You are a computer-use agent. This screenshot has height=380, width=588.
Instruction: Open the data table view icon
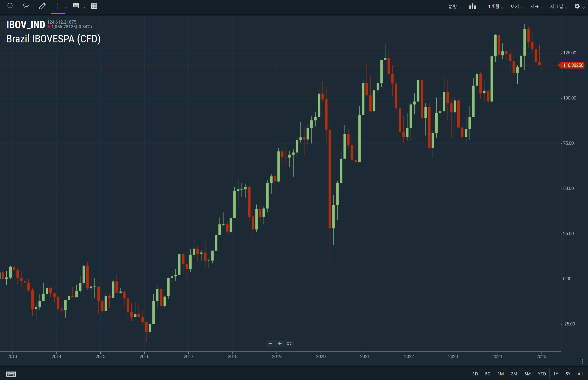[94, 6]
